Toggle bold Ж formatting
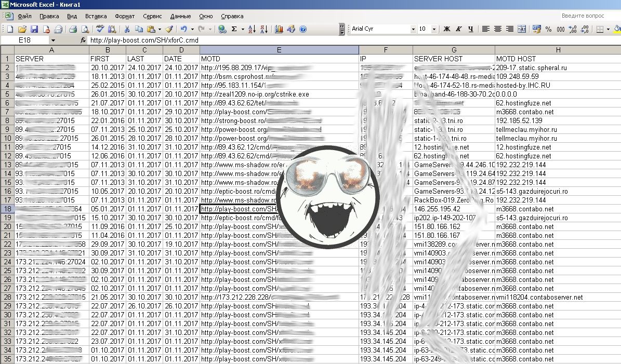Viewport: 621px width, 364px height. [x=447, y=29]
